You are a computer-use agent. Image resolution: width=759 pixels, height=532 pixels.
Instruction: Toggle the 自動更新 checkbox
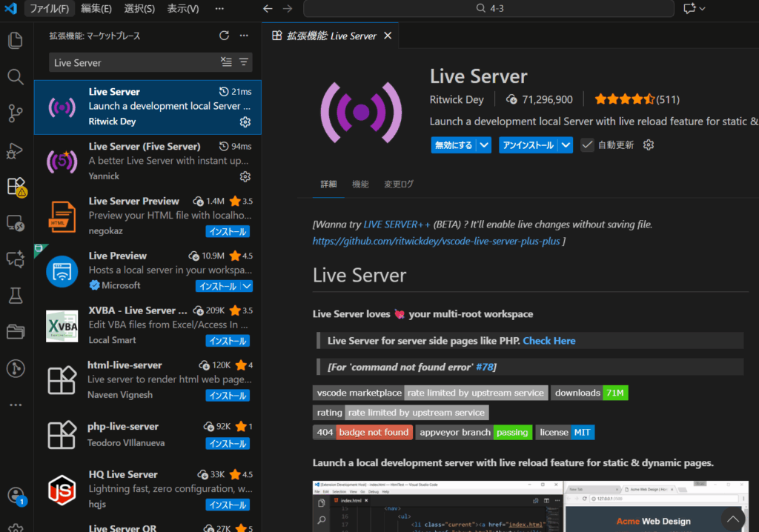pos(587,145)
